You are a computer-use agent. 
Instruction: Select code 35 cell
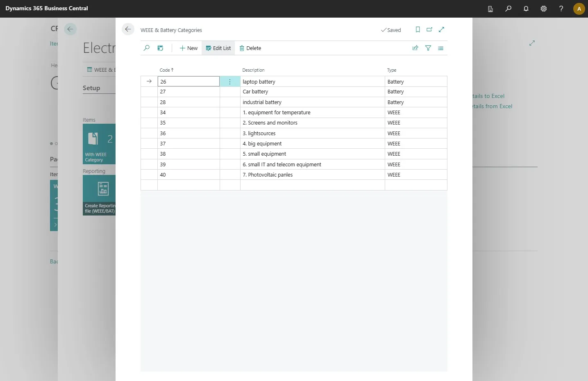pos(188,123)
